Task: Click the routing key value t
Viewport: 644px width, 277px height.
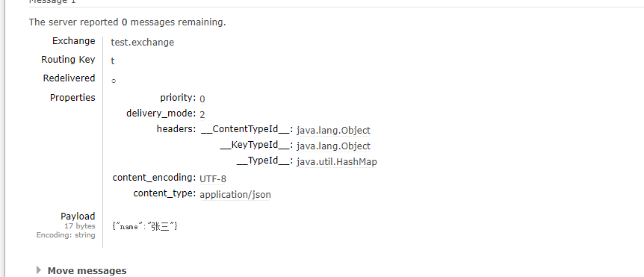Action: pos(113,61)
